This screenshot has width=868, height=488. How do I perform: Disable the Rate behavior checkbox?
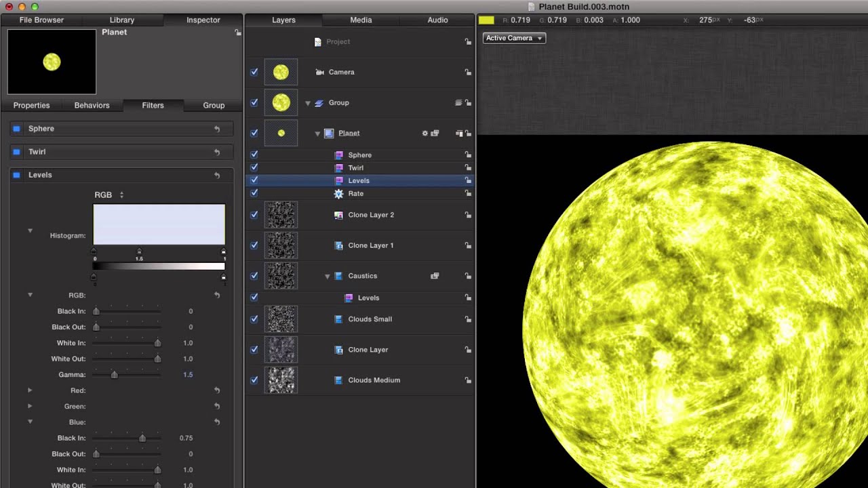click(254, 194)
